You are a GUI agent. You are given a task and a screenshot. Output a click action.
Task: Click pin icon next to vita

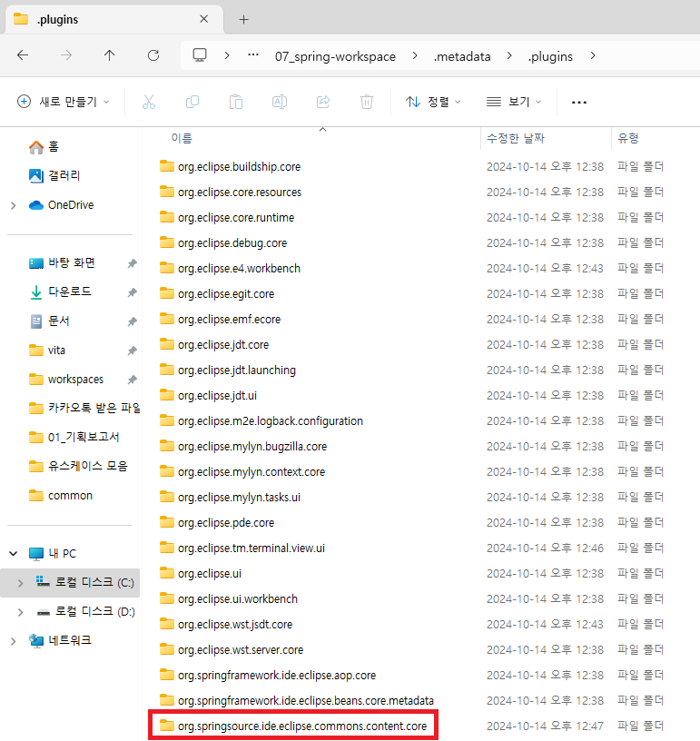(x=133, y=351)
